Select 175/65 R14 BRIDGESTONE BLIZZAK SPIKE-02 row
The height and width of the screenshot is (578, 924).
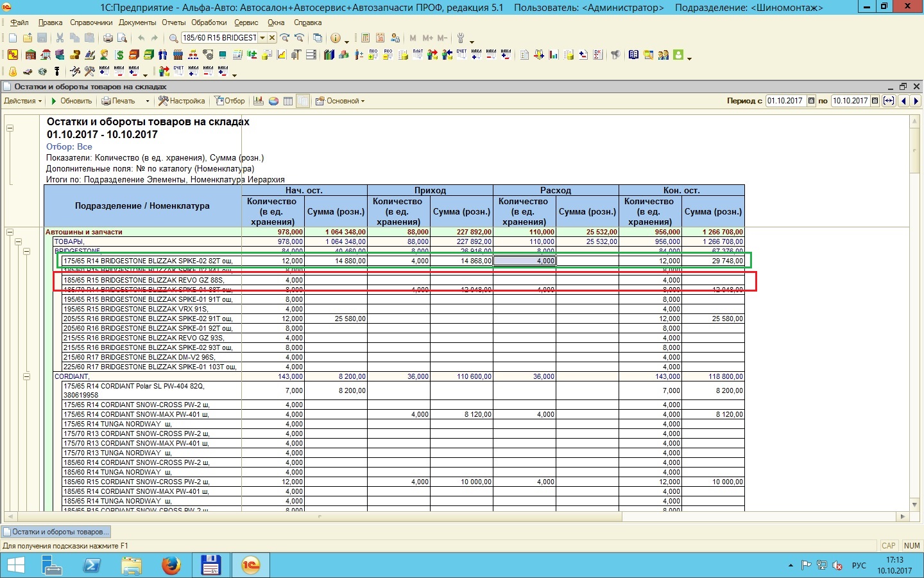click(x=403, y=261)
